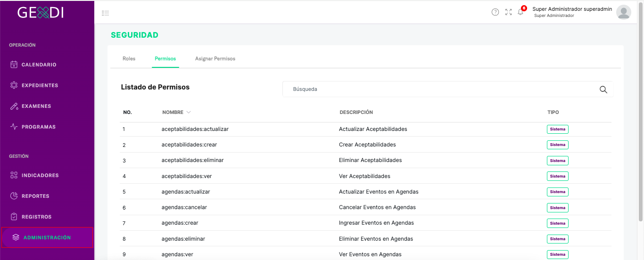This screenshot has width=644, height=260.
Task: Select row aceptabilidades:crear
Action: [365, 145]
